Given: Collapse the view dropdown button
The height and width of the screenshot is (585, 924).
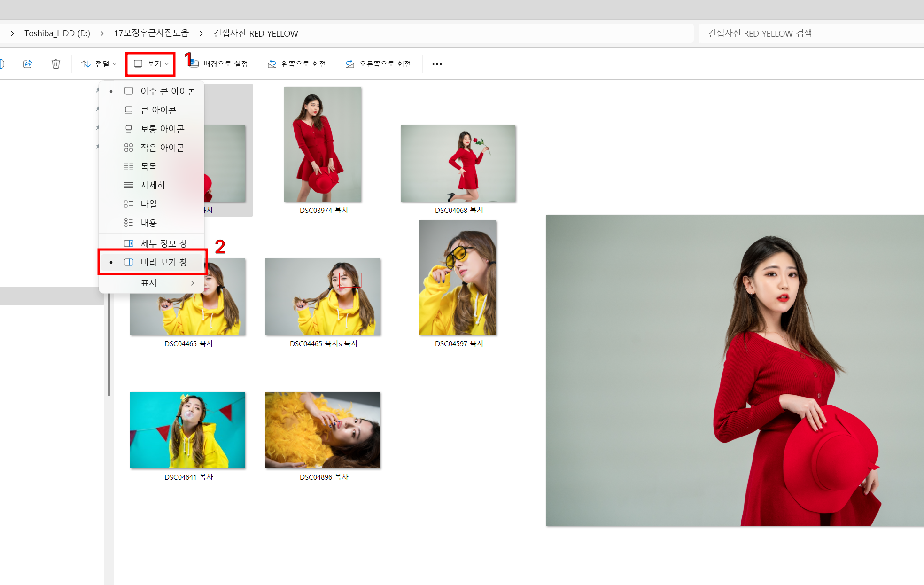Looking at the screenshot, I should pyautogui.click(x=151, y=64).
